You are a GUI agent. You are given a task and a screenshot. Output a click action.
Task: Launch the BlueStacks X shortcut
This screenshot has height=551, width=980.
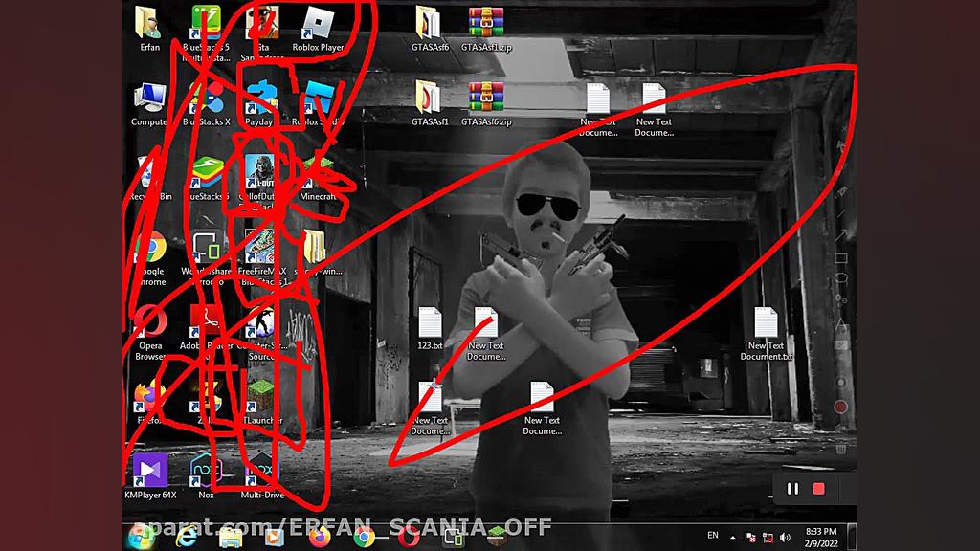(206, 99)
